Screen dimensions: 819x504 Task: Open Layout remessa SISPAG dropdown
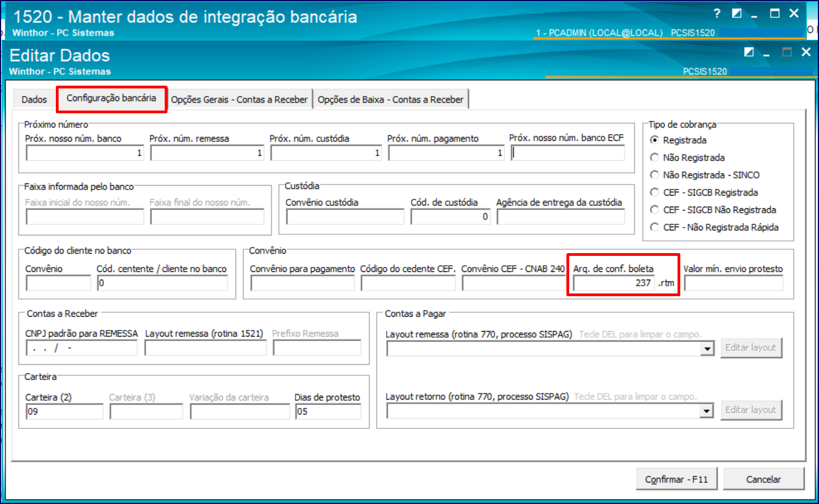pos(707,349)
